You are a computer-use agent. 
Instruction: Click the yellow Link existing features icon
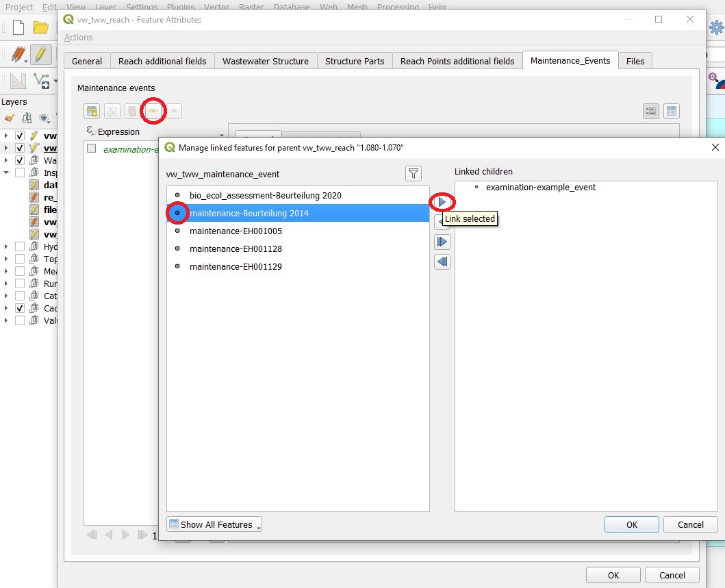click(x=153, y=111)
